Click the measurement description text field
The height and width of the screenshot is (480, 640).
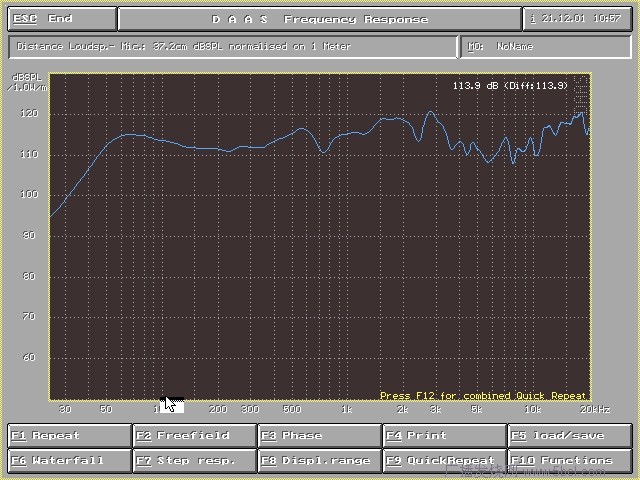232,46
